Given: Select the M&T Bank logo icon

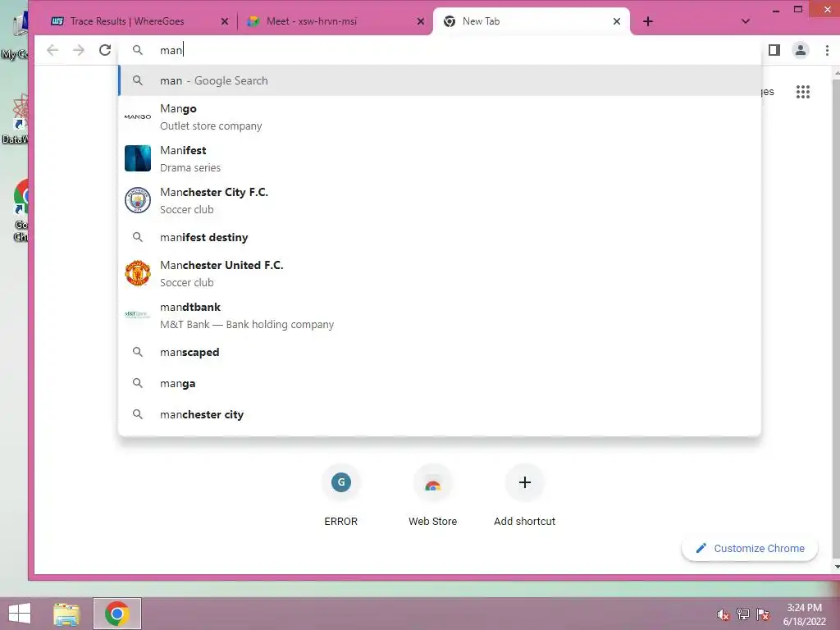Looking at the screenshot, I should [x=138, y=315].
